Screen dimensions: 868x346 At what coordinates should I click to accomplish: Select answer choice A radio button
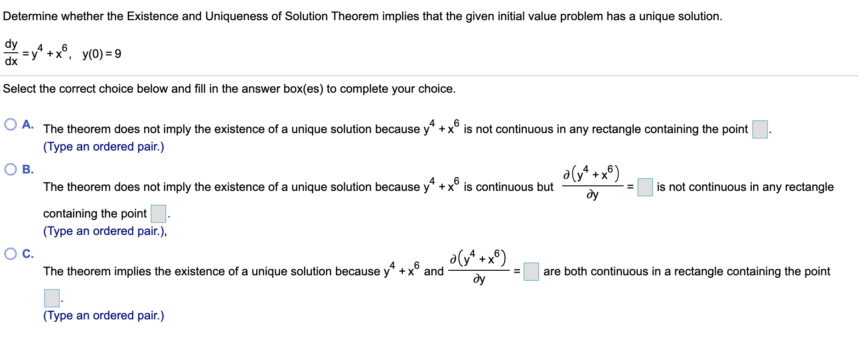pos(10,123)
